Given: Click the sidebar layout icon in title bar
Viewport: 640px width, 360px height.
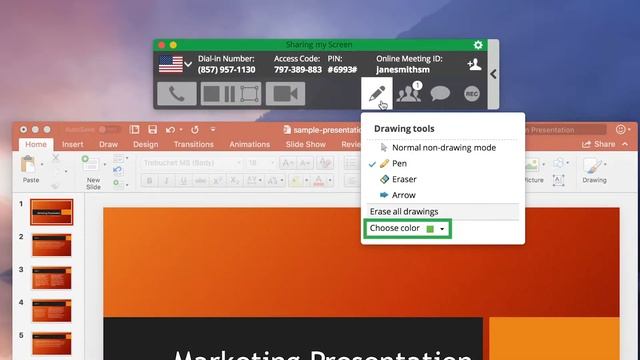Looking at the screenshot, I should 134,129.
